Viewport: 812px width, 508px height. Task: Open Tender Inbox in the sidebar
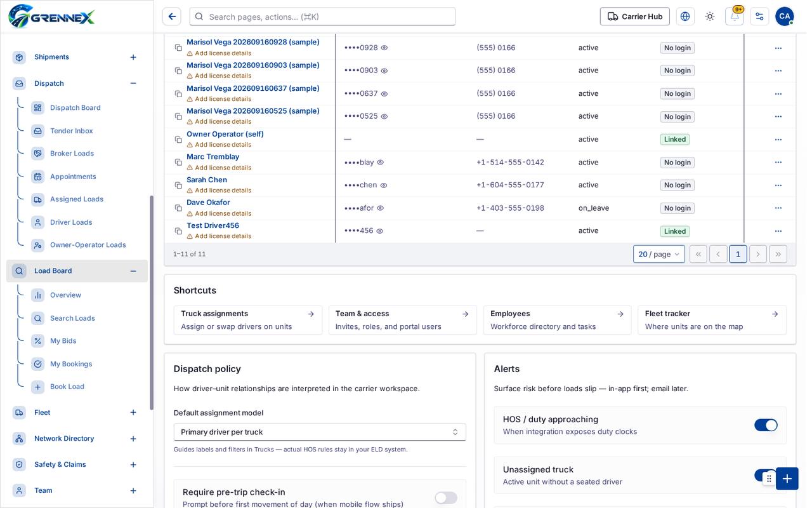click(x=72, y=131)
